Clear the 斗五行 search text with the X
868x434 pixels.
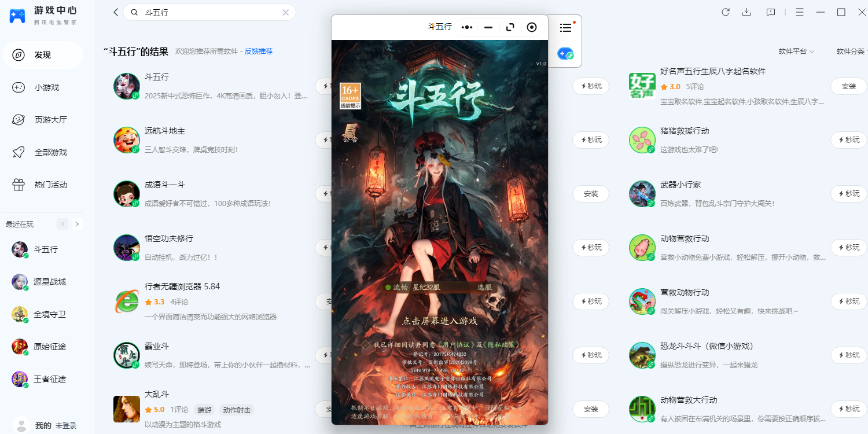tap(285, 12)
